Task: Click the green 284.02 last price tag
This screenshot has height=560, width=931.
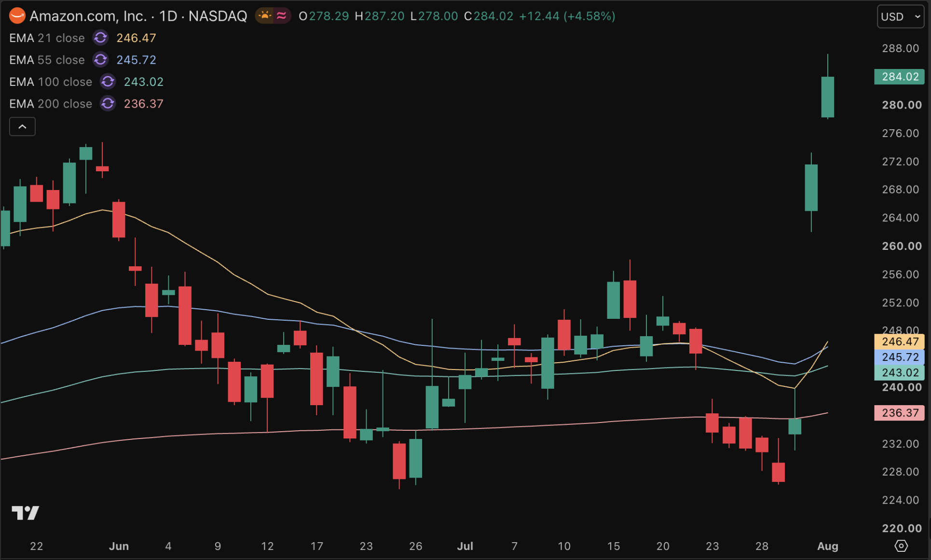Action: (x=900, y=77)
